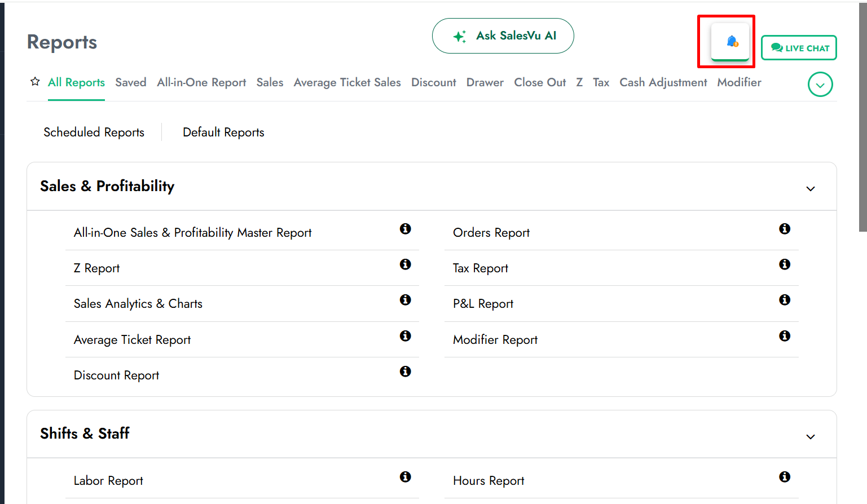Click the Ask SalesVu AI button
The image size is (867, 504).
[503, 36]
